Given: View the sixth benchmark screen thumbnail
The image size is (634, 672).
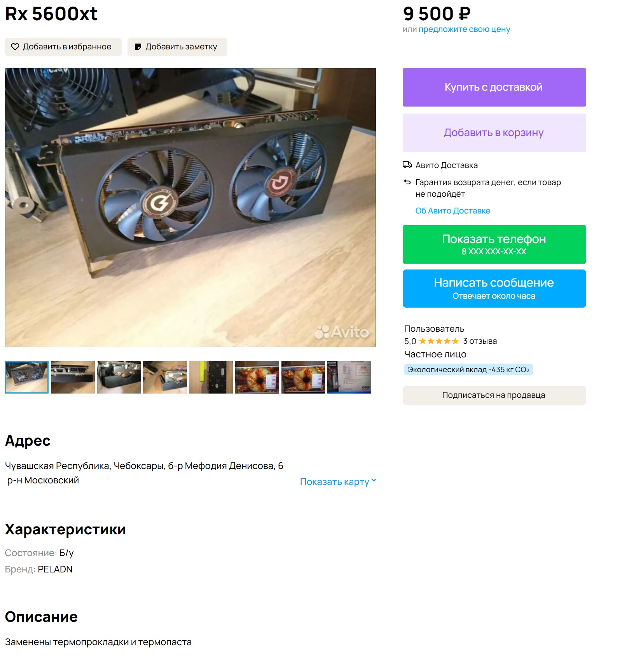Looking at the screenshot, I should (x=257, y=377).
